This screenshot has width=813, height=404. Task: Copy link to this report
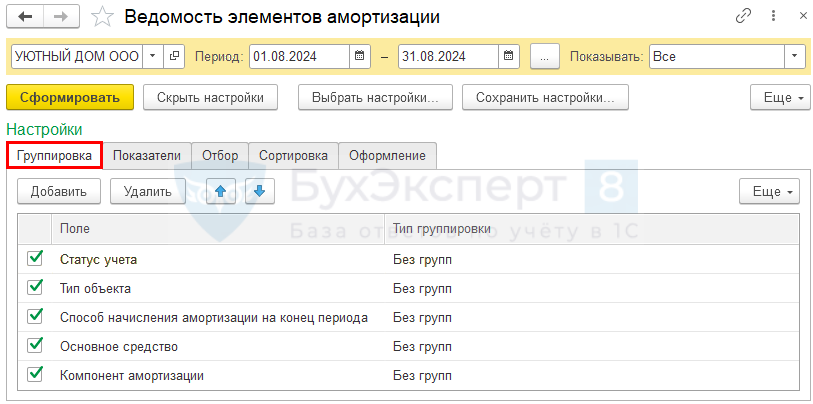[x=743, y=17]
